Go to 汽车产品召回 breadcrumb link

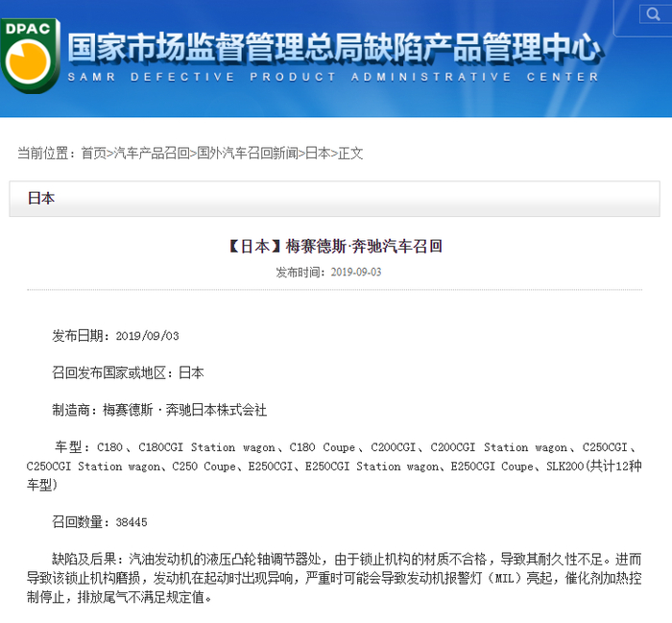pyautogui.click(x=152, y=153)
